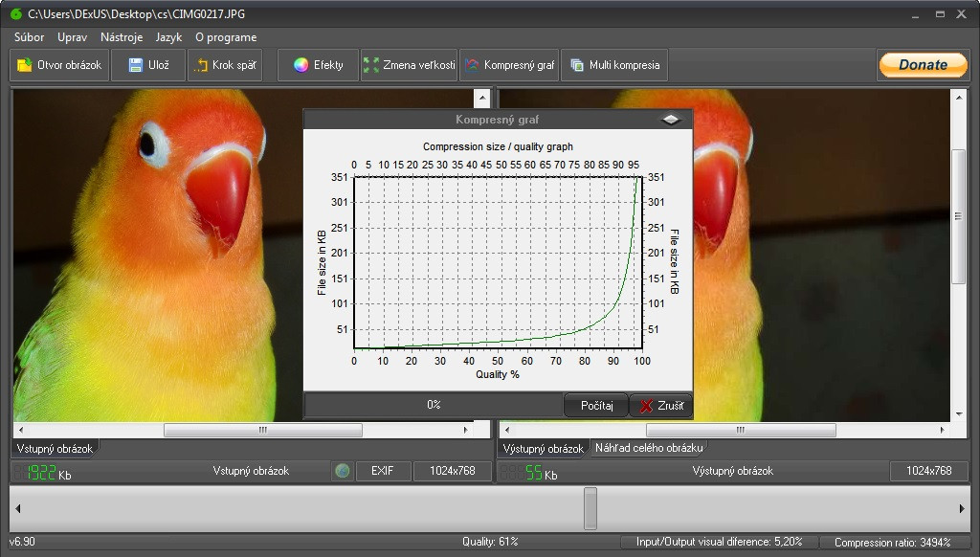The height and width of the screenshot is (557, 980).
Task: Click output panel scroll-left arrow
Action: (507, 430)
